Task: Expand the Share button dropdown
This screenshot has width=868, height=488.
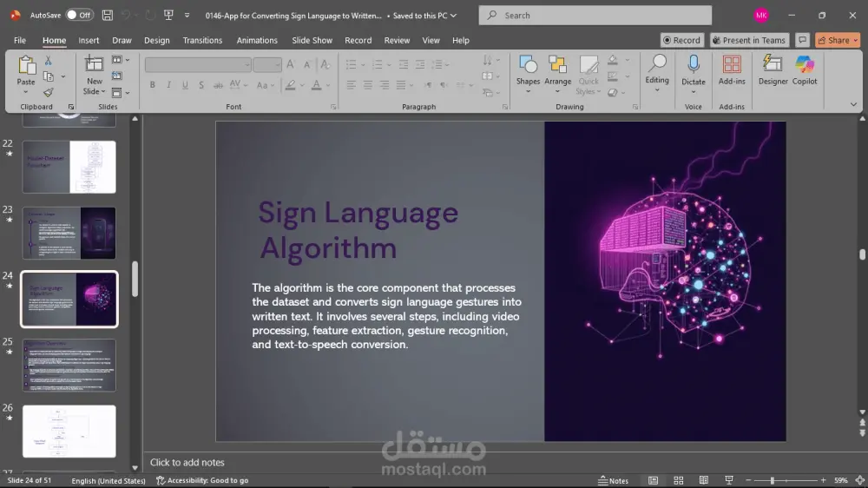Action: 855,40
